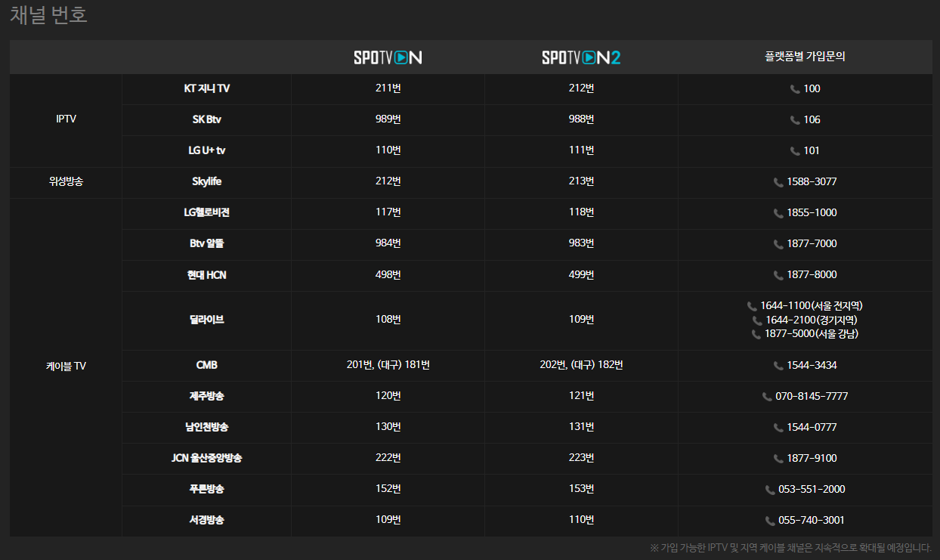Screen dimensions: 940x560
Task: Click 222번 in the JCN 울산중앙방송 row
Action: click(x=388, y=458)
